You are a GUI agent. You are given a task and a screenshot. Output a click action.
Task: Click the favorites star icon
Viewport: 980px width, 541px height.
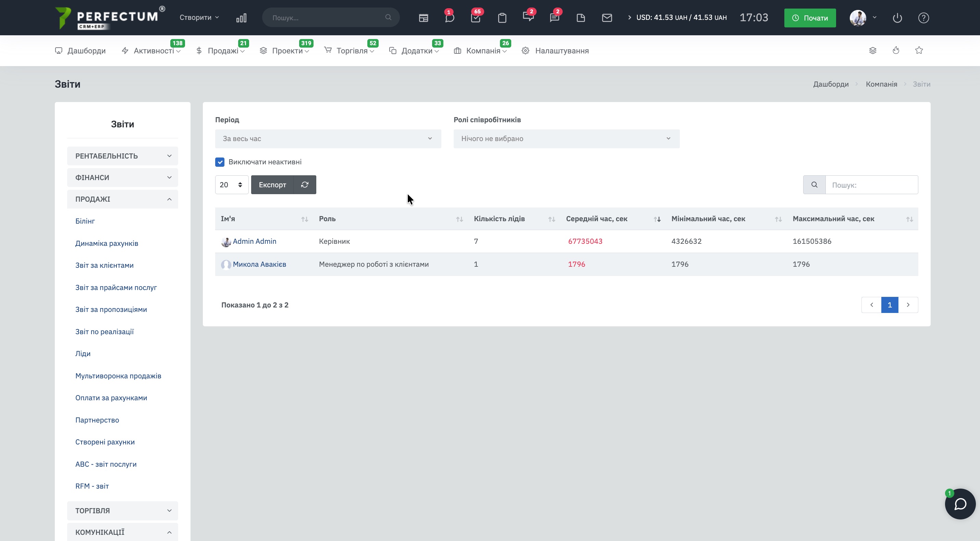coord(919,51)
